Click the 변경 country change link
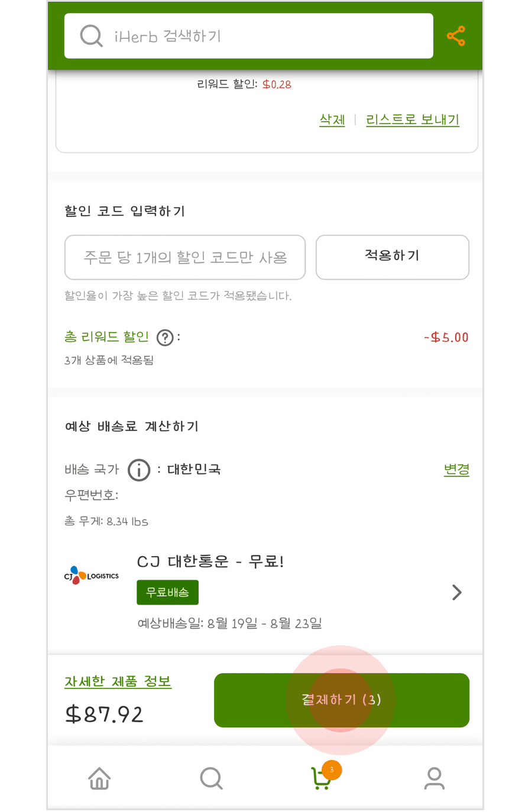Screen dimensions: 525x812 click(x=456, y=469)
